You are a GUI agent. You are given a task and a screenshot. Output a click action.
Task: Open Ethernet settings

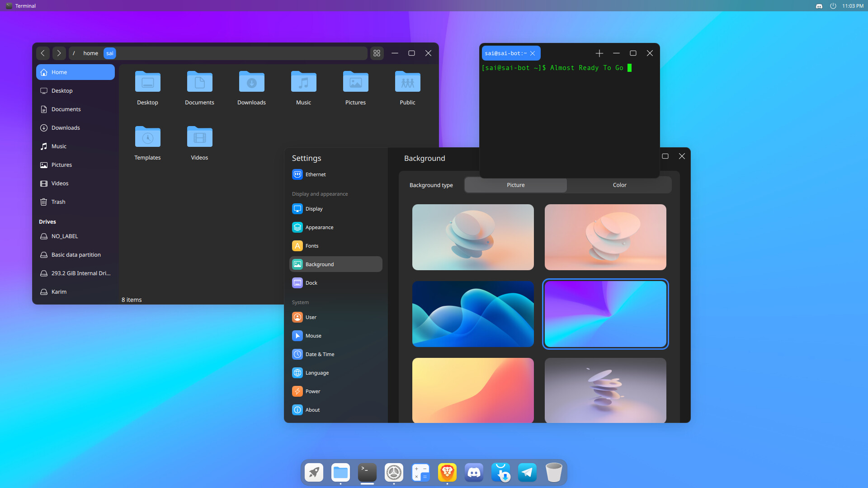point(336,174)
